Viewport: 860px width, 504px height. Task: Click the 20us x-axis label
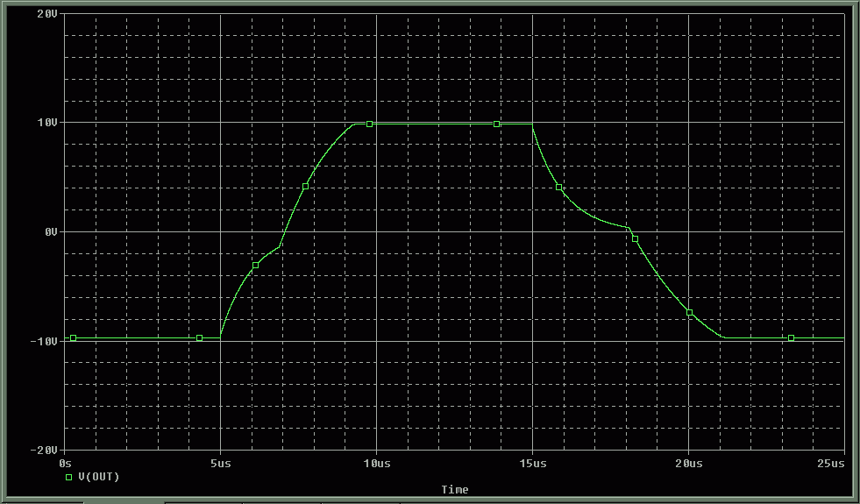pos(688,462)
